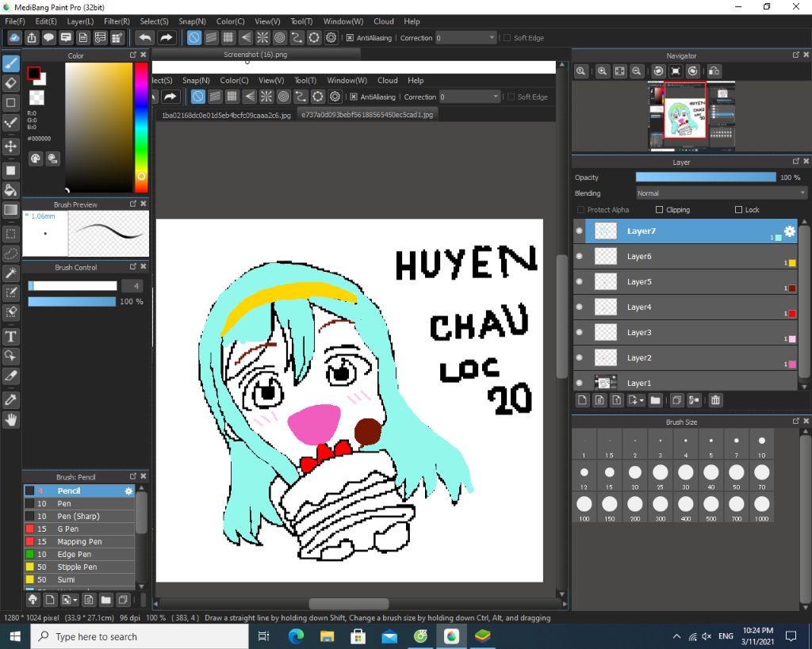This screenshot has width=812, height=649.
Task: Expand the add layer dropdown arrow
Action: click(x=641, y=400)
